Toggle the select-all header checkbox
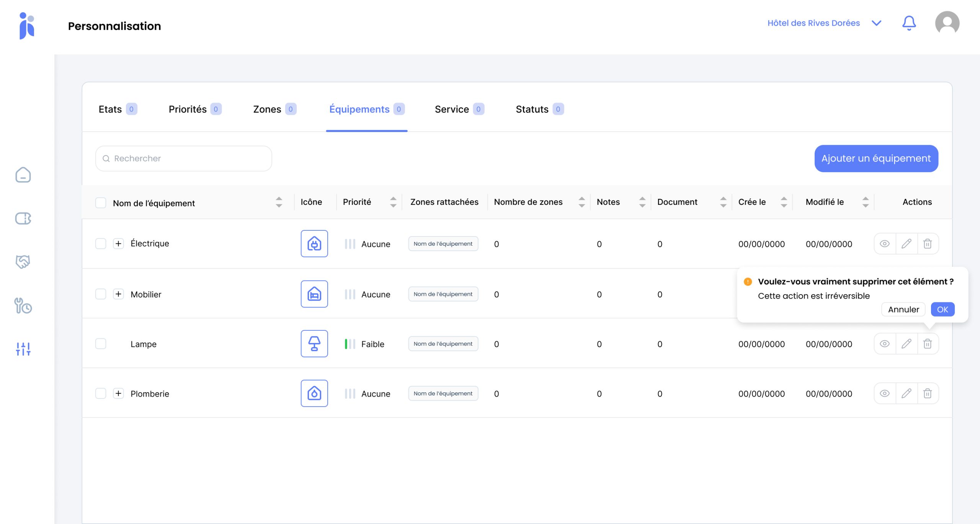Image resolution: width=980 pixels, height=524 pixels. tap(101, 203)
